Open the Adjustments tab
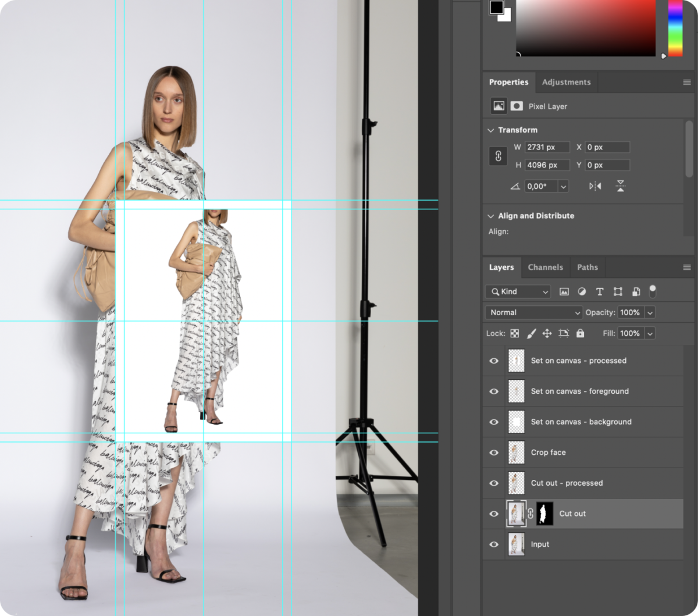 pos(566,82)
